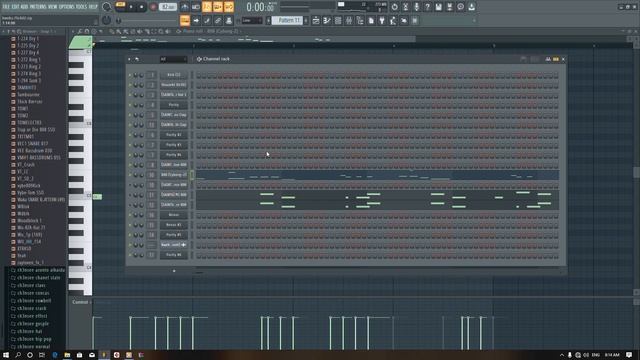Open the TOOLS menu
Viewport: 640px width, 360px height.
(81, 7)
